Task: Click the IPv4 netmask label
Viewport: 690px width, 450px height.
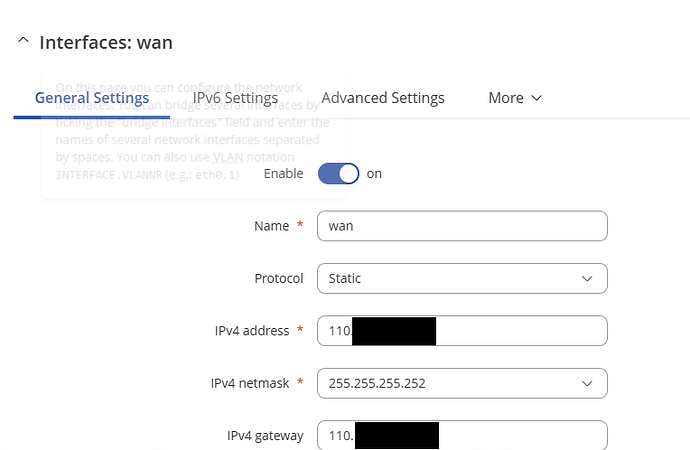Action: click(x=250, y=384)
